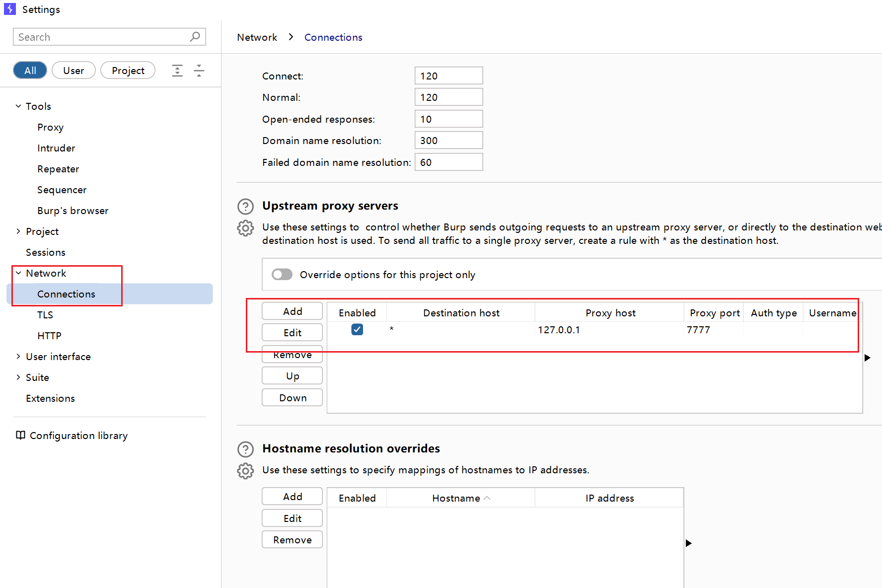The image size is (882, 588).
Task: Open TLS settings under Network
Action: 45,315
